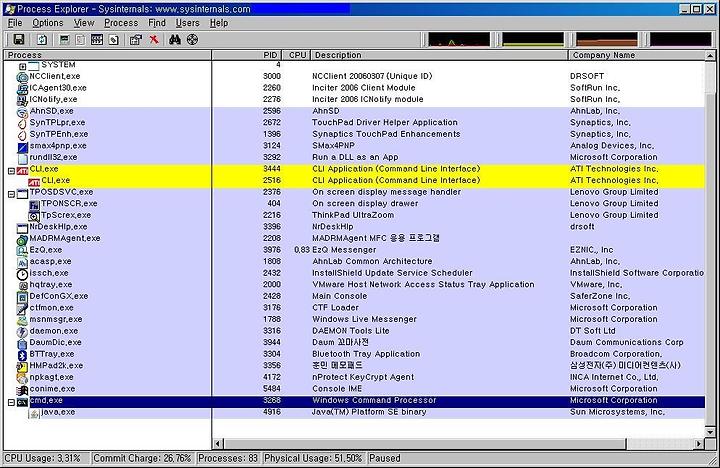The height and width of the screenshot is (468, 720).
Task: Click the issch.exe clock icon
Action: [x=22, y=274]
